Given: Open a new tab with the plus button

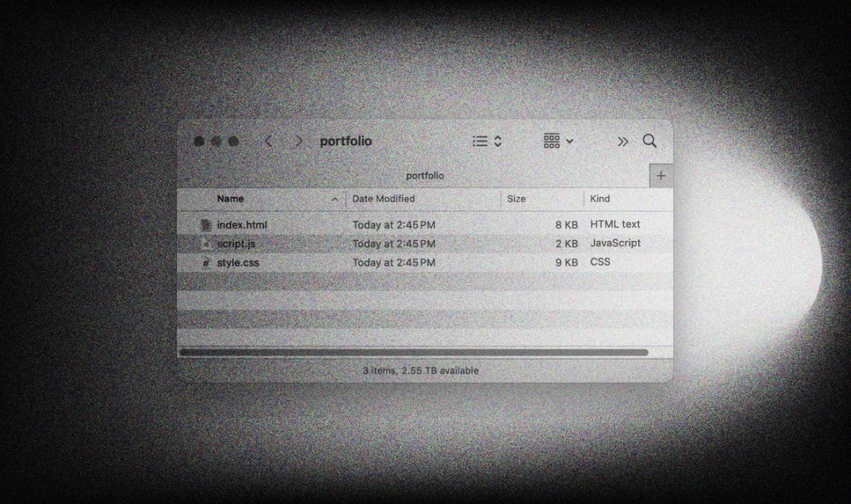Looking at the screenshot, I should point(661,175).
